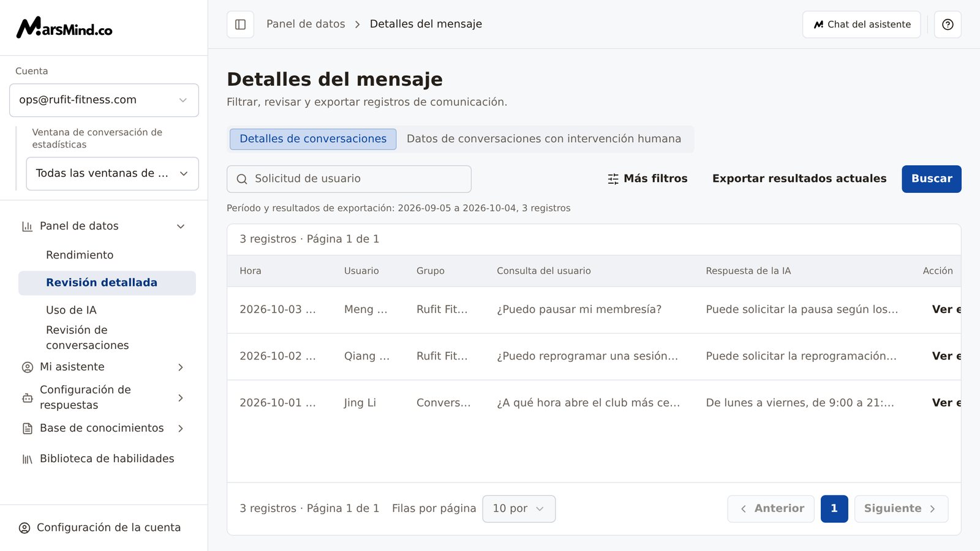Click the Usuario column header
Screen dimensions: 980x551
(361, 271)
